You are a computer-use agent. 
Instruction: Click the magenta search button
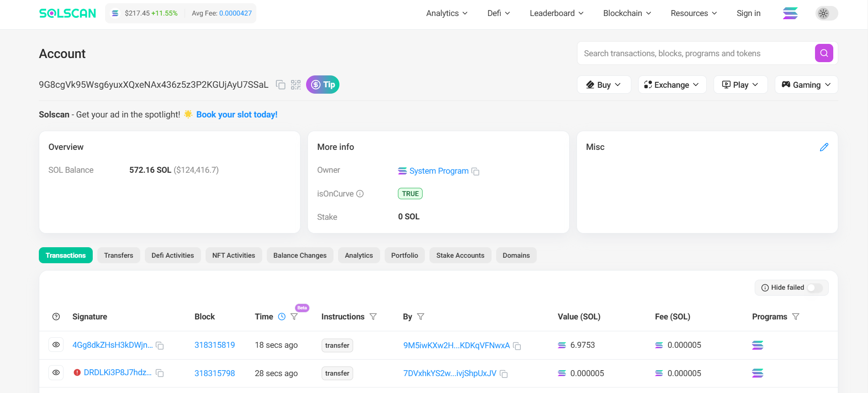tap(824, 53)
